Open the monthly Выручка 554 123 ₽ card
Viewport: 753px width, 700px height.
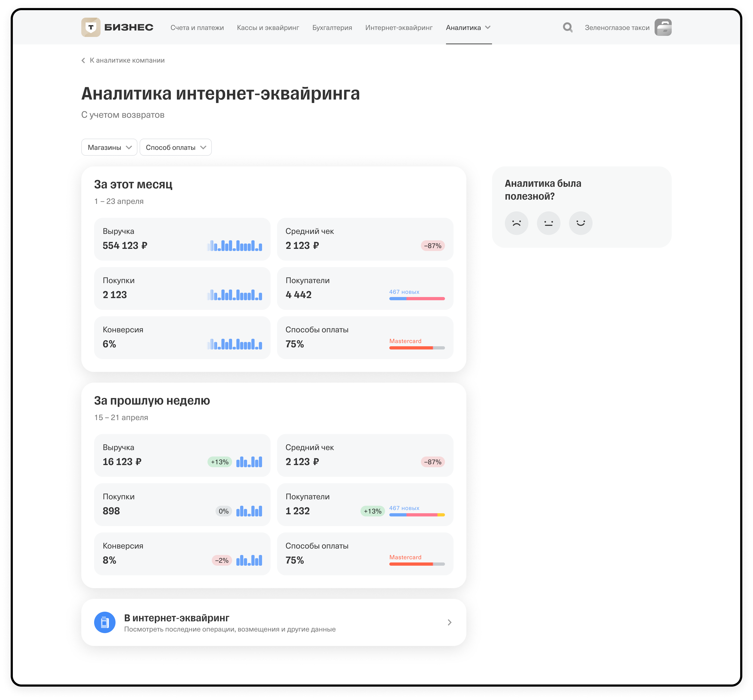tap(182, 239)
